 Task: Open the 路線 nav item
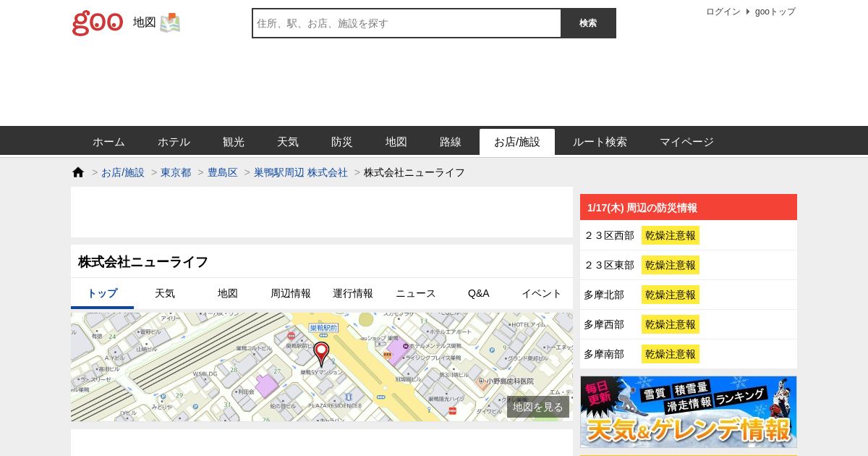click(x=451, y=142)
